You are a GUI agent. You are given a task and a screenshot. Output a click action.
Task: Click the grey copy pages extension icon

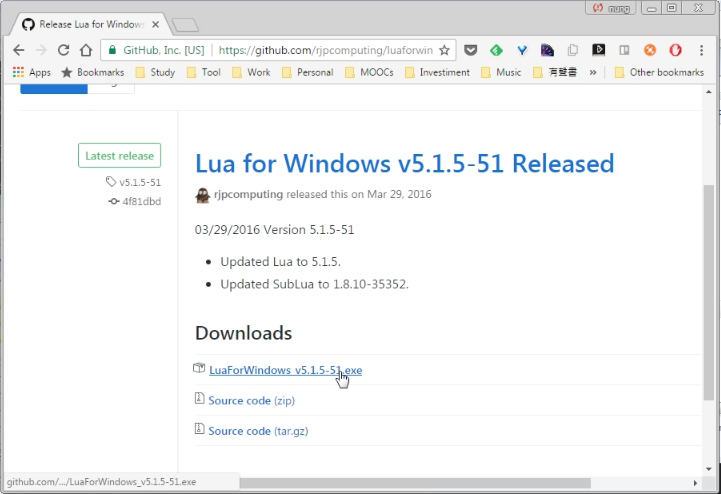(x=573, y=50)
